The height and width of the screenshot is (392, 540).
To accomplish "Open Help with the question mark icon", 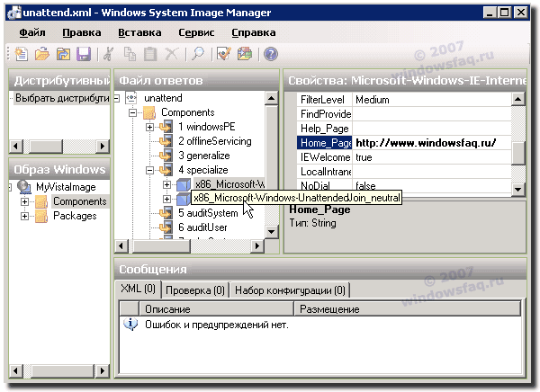I will click(x=271, y=54).
